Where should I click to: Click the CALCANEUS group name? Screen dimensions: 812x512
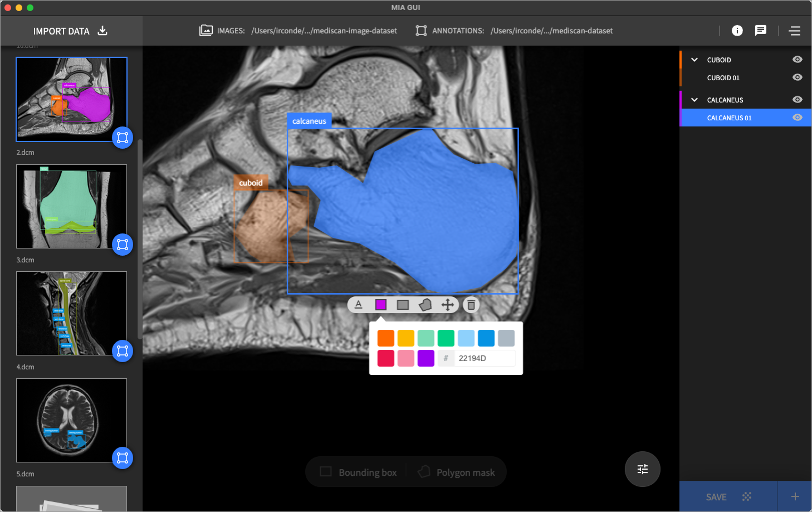tap(725, 100)
